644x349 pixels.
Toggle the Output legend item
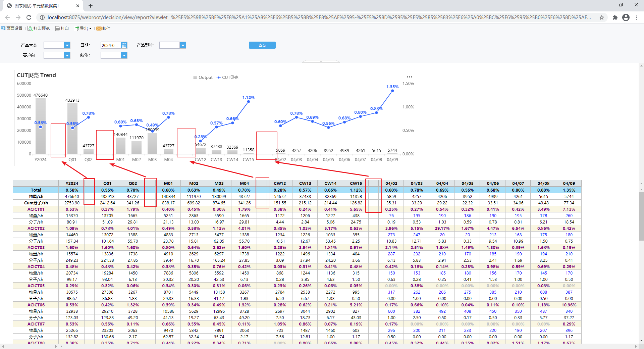point(203,78)
